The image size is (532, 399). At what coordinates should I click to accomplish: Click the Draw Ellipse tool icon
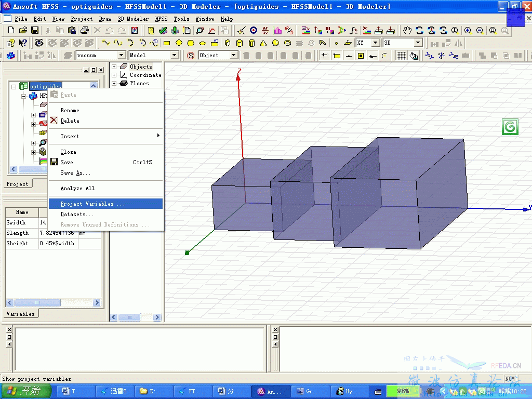(x=203, y=43)
